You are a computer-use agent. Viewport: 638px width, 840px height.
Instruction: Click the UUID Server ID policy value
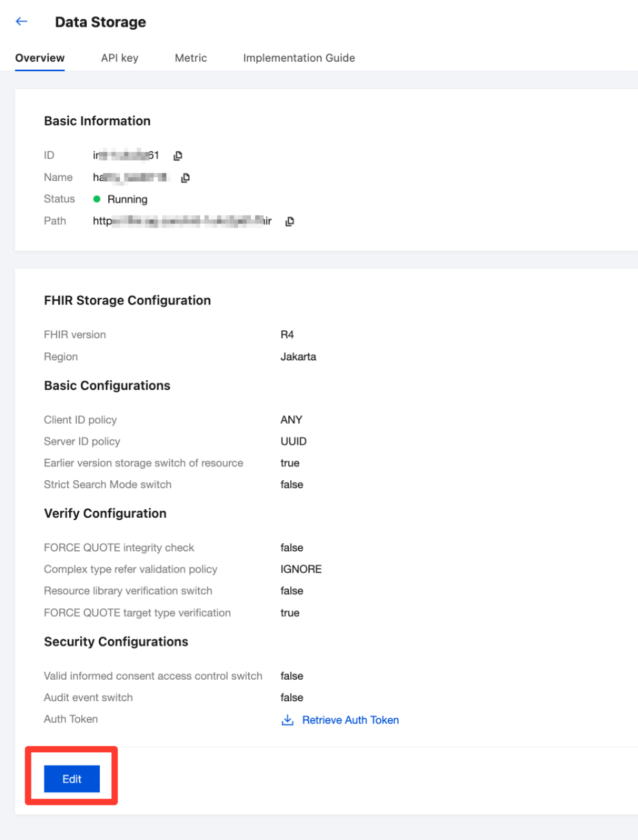[x=293, y=442]
